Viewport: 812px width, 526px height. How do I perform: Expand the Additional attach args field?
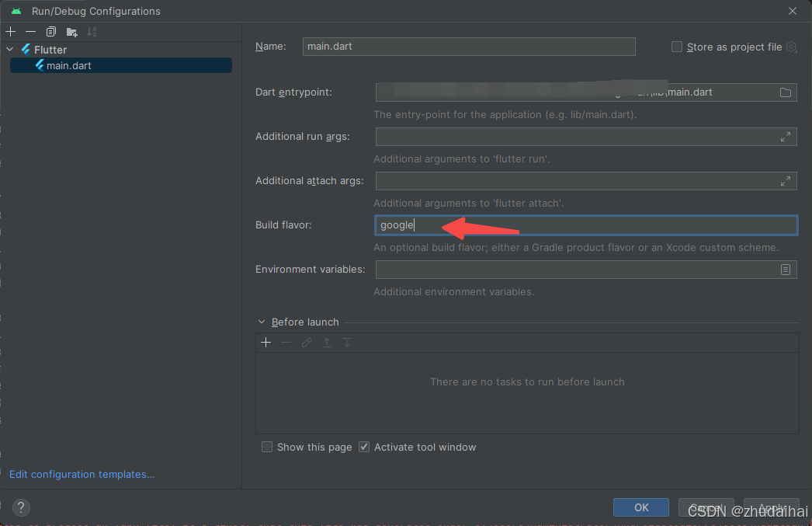click(785, 180)
